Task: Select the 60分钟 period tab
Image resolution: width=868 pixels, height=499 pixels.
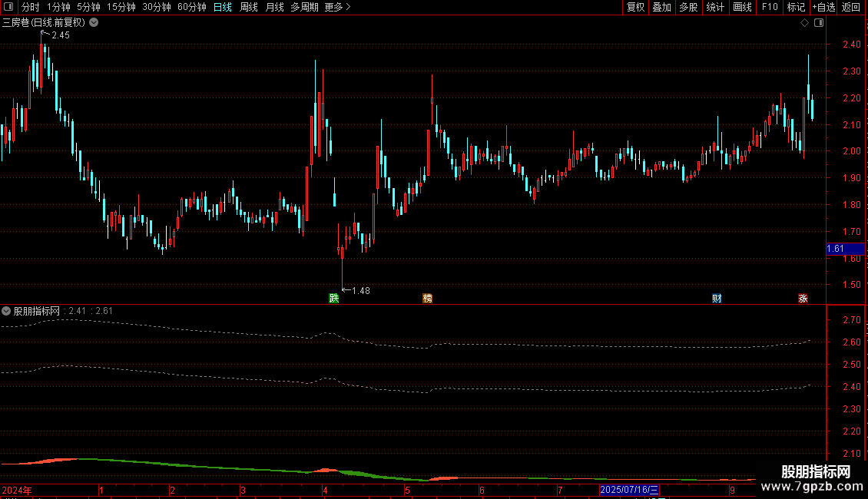Action: tap(192, 7)
